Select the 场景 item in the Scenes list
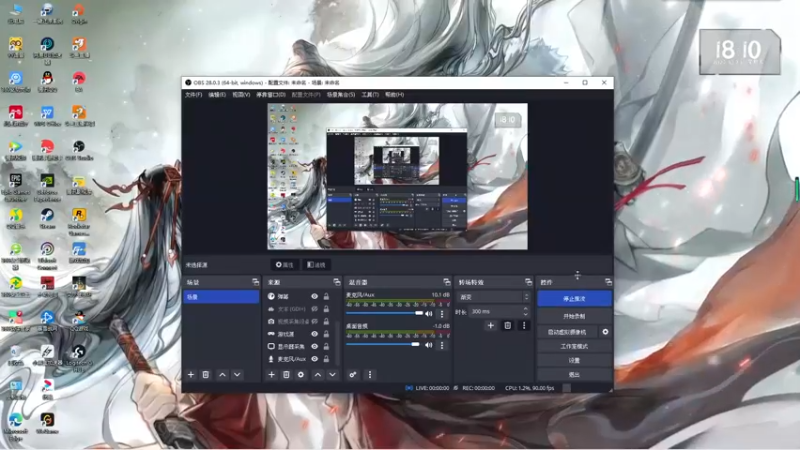Screen dimensions: 800x450 (x=221, y=296)
